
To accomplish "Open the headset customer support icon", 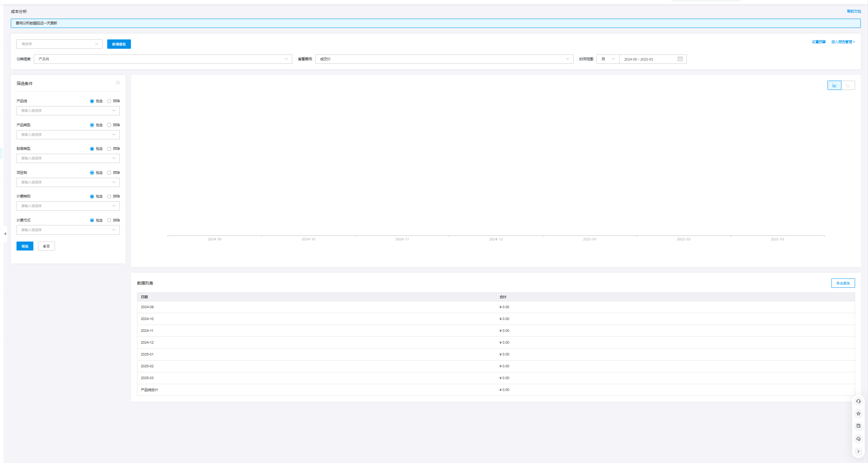I will coord(858,401).
